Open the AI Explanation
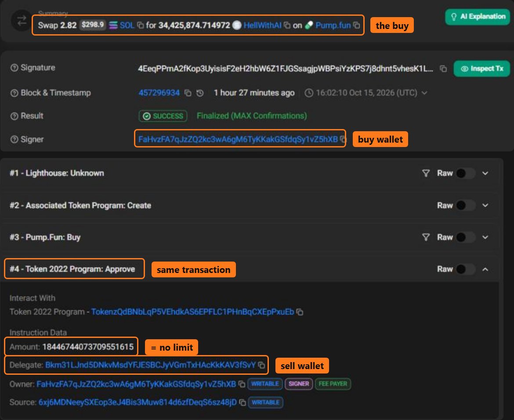 [478, 17]
